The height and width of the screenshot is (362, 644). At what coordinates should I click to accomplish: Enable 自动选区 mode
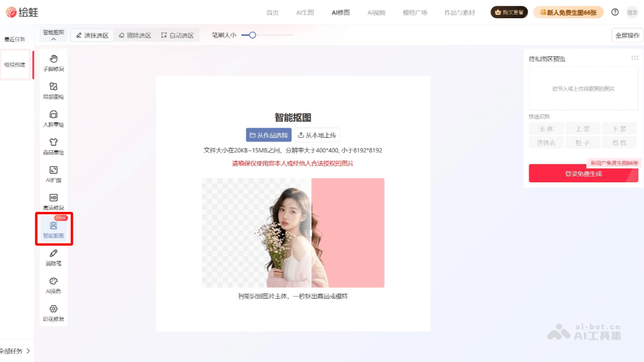[177, 34]
